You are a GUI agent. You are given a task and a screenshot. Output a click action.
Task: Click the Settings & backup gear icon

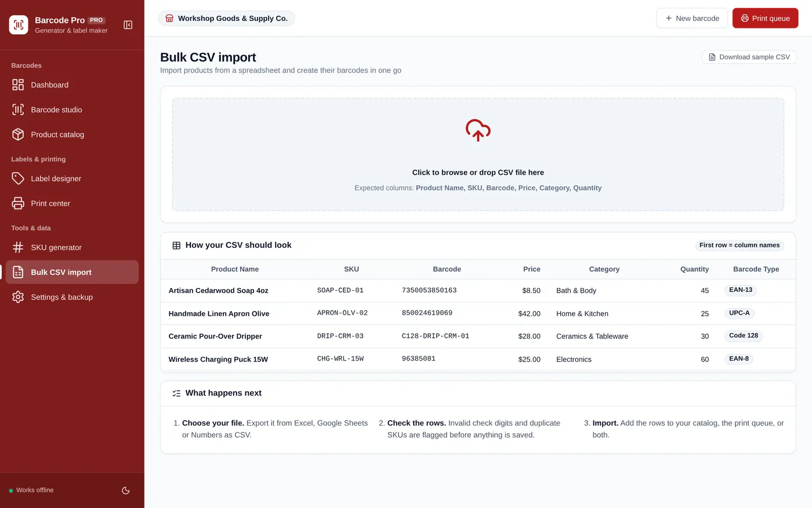pyautogui.click(x=18, y=297)
